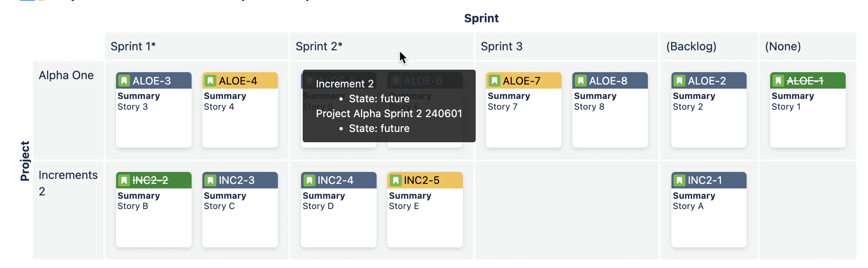Open the INC2-4 Story D card

point(339,209)
